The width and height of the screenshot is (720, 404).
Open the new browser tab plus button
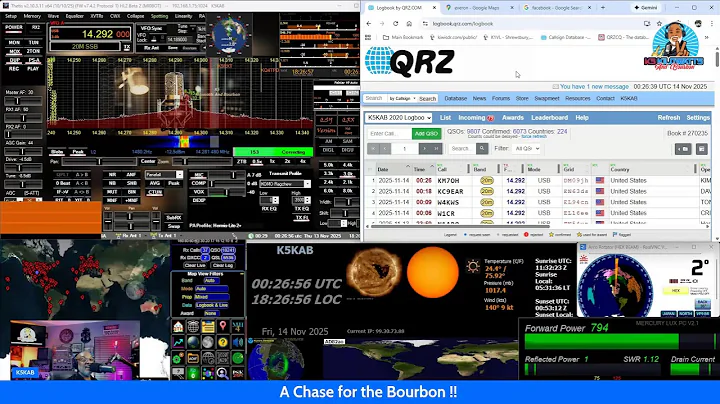[x=603, y=8]
